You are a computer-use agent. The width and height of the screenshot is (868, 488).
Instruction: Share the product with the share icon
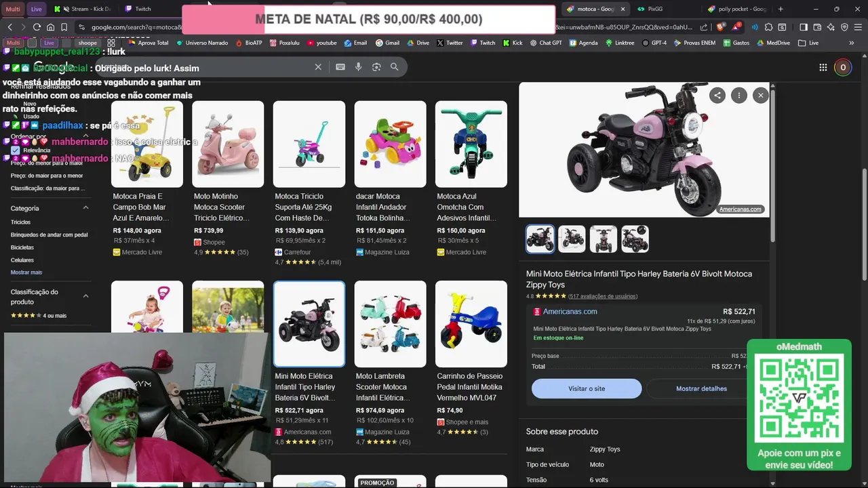717,96
